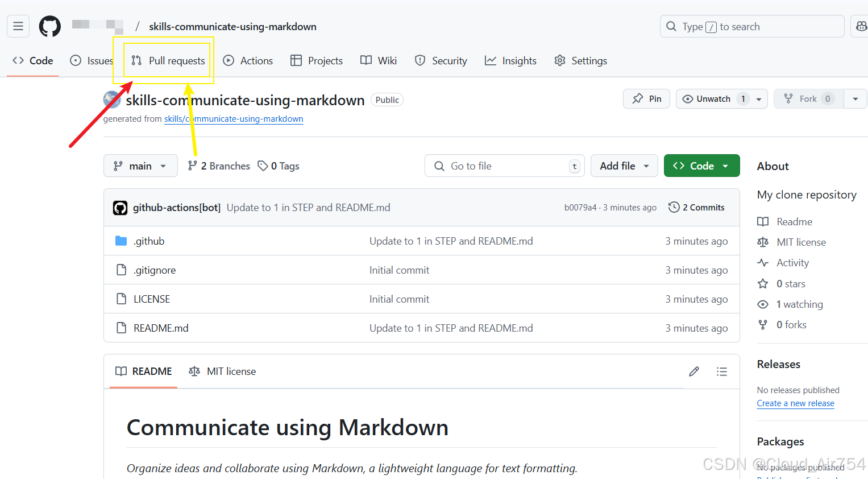868x479 pixels.
Task: Click the '3 minutes ago' time in .github row
Action: click(x=696, y=241)
